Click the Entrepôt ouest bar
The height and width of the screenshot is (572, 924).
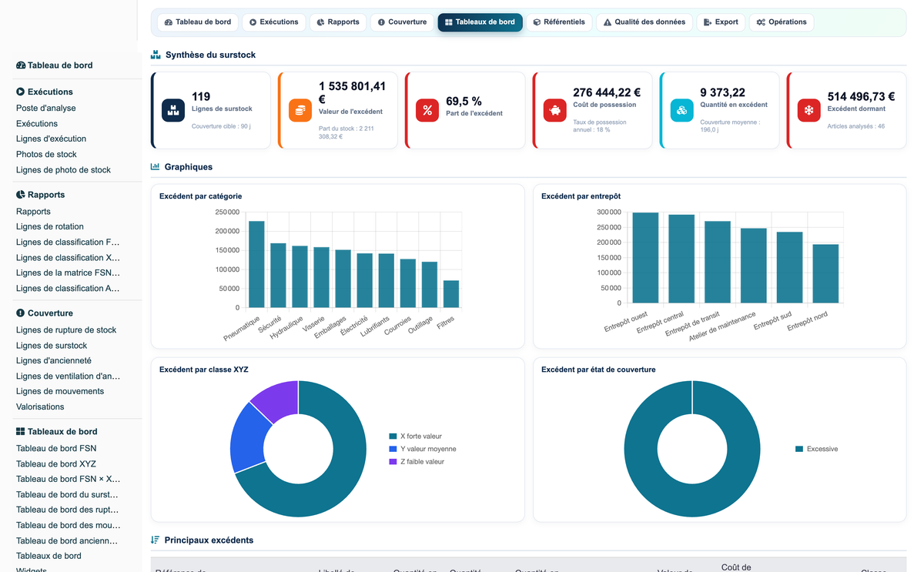click(645, 258)
